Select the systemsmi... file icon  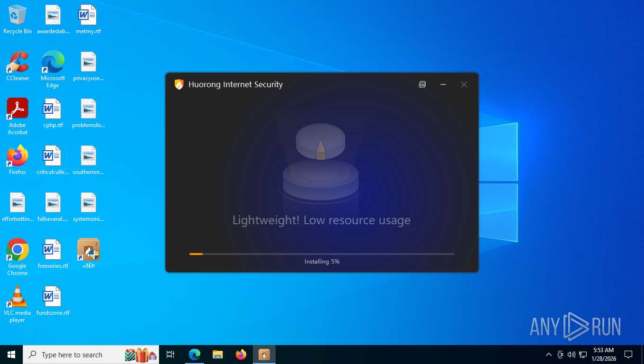tap(89, 207)
